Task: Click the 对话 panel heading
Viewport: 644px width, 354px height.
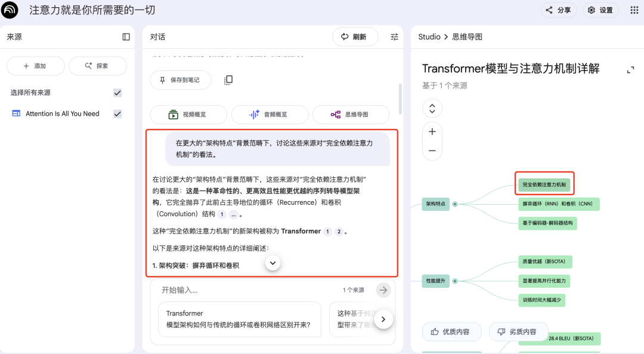Action: 157,37
